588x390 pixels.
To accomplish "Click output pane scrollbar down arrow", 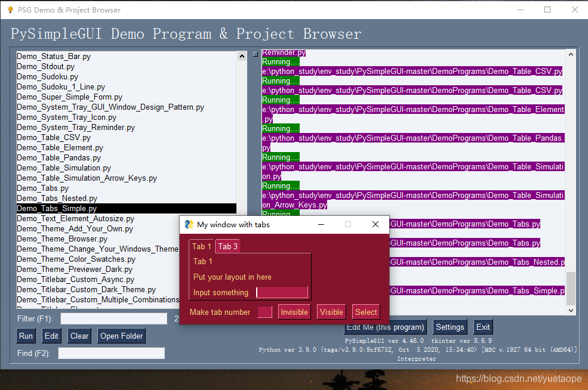I will pos(571,310).
